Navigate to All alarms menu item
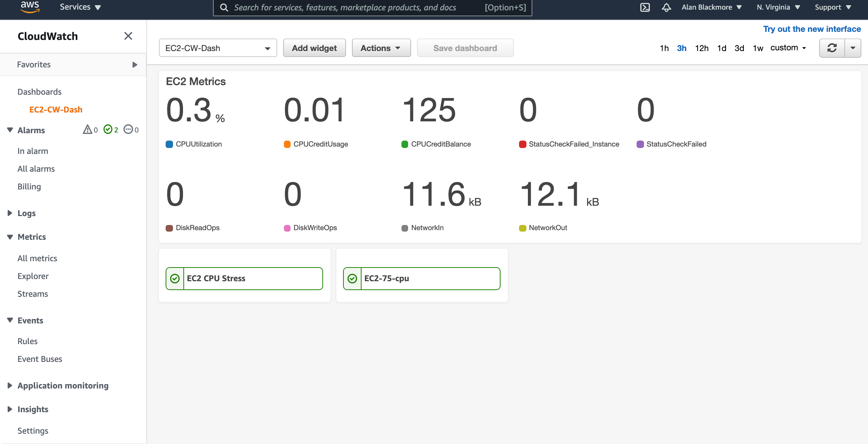This screenshot has width=868, height=444. click(x=35, y=168)
